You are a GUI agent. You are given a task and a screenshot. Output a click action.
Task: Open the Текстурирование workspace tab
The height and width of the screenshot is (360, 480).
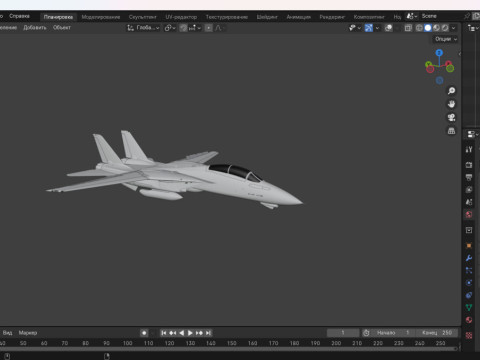(x=227, y=17)
